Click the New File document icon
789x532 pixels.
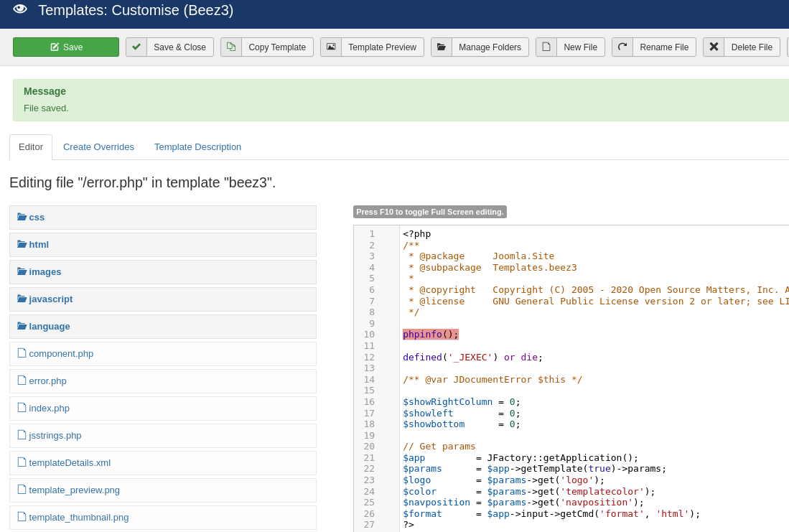click(546, 47)
